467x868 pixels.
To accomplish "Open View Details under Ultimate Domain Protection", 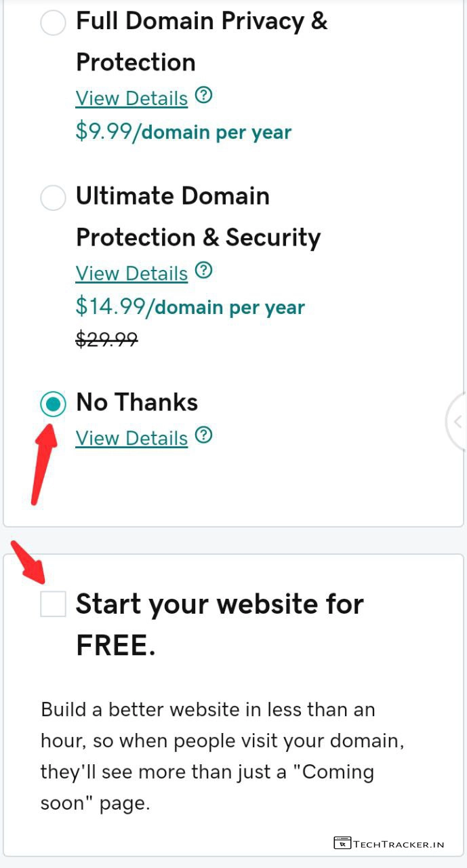I will click(131, 273).
